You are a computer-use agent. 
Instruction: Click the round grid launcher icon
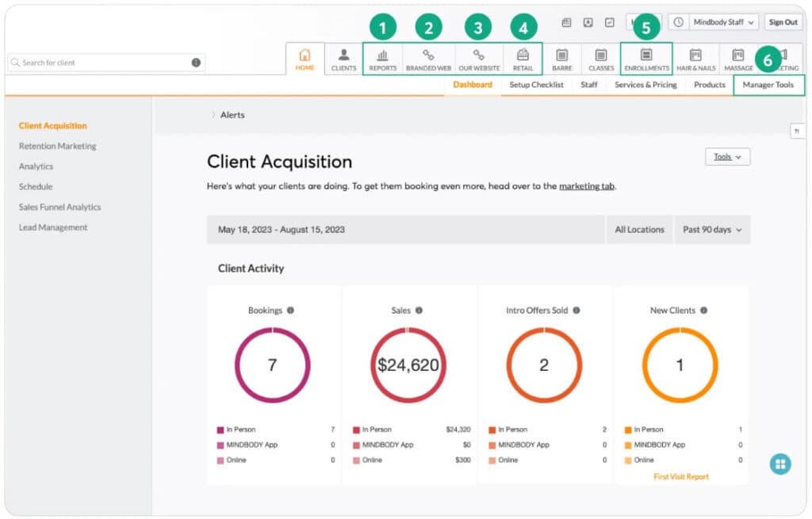point(780,464)
